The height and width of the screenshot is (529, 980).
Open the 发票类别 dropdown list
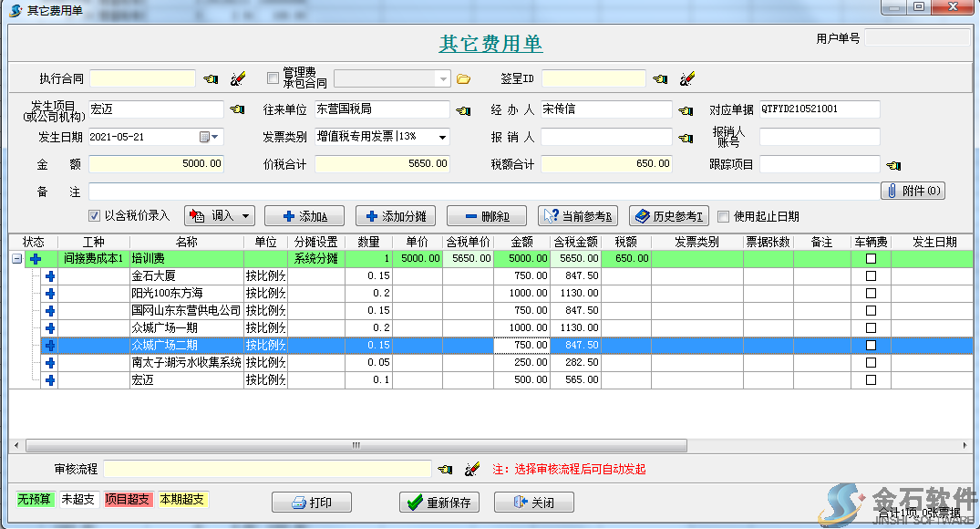coord(439,137)
